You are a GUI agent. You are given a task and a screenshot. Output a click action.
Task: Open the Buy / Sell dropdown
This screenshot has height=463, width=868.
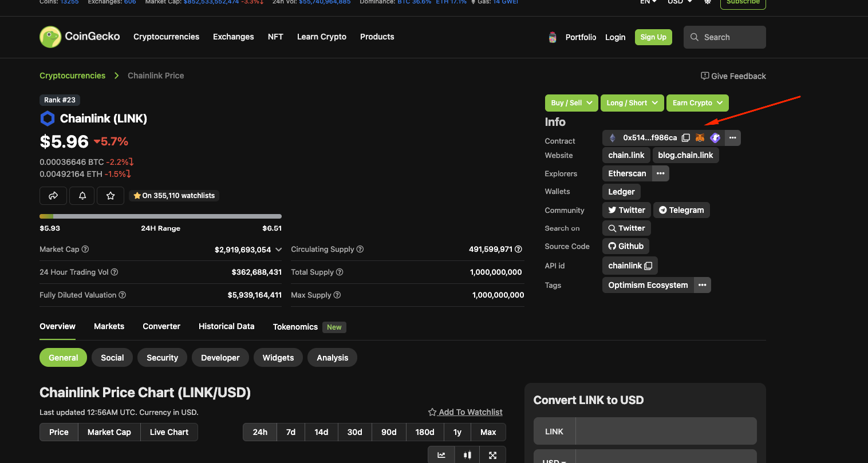[571, 103]
